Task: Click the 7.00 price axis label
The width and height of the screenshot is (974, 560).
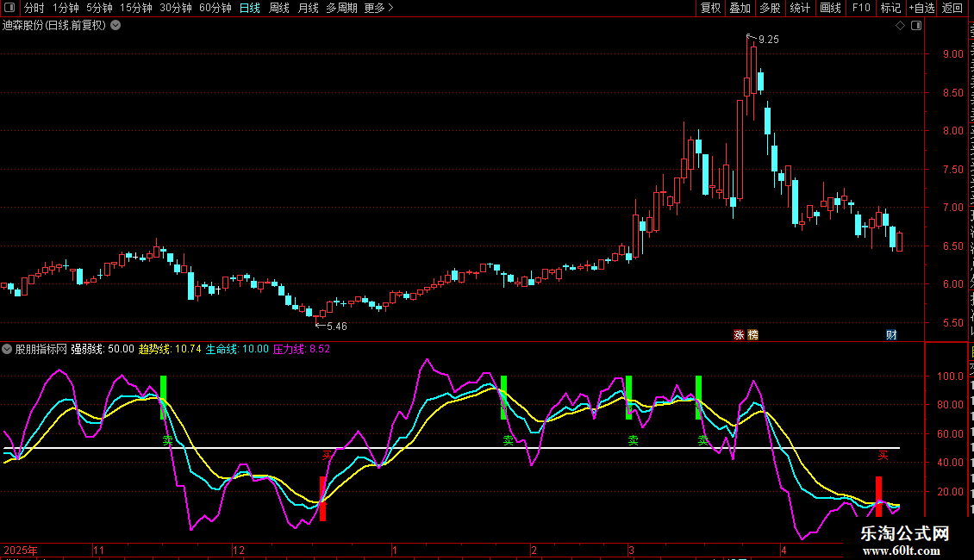Action: (952, 208)
